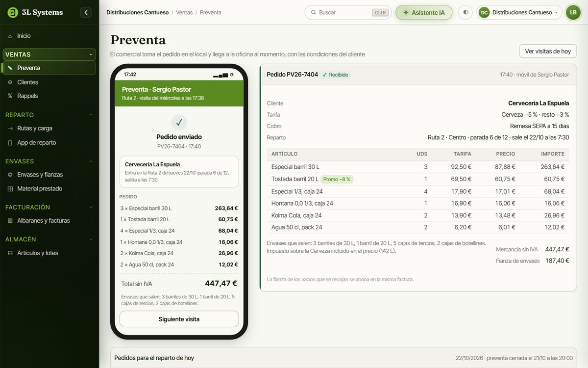Click the IMPORTE column header
Screen dimensions: 588x368
click(553, 154)
